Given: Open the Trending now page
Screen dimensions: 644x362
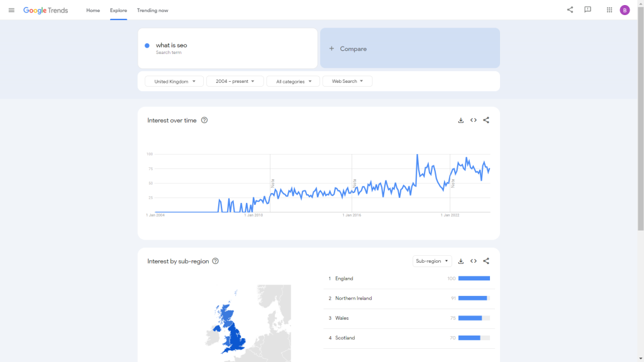Looking at the screenshot, I should pyautogui.click(x=152, y=10).
